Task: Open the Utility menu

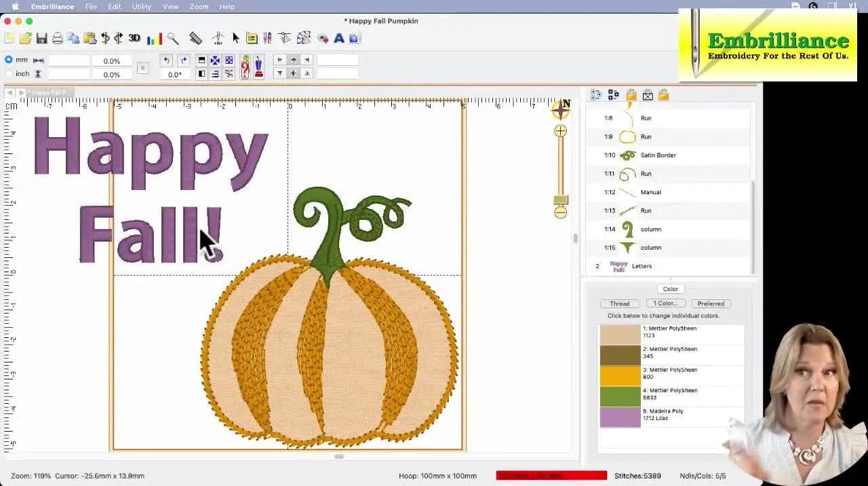Action: (x=142, y=7)
